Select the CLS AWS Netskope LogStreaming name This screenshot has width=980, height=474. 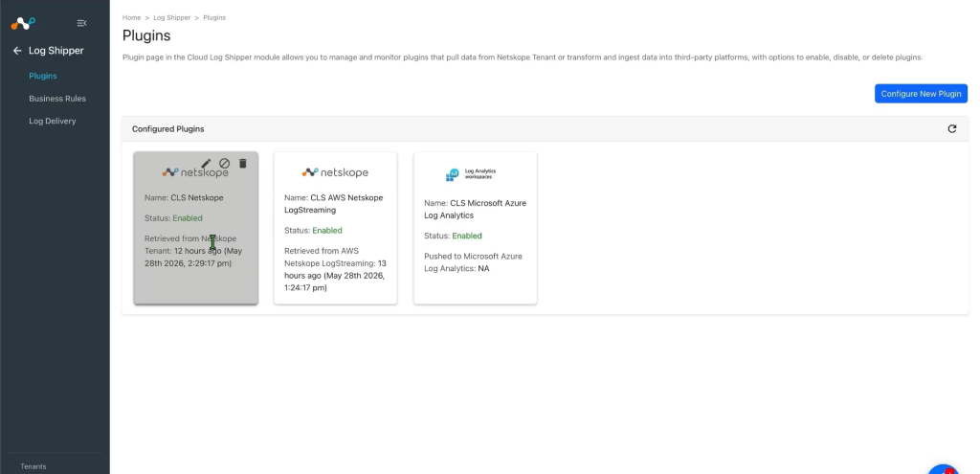tap(334, 204)
